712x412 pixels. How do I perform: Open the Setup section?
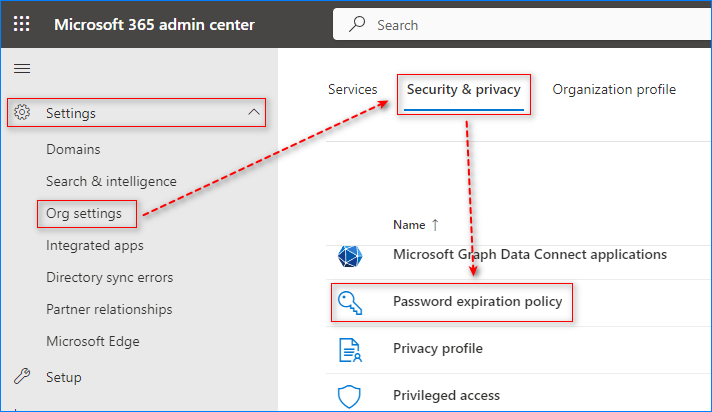[x=64, y=377]
